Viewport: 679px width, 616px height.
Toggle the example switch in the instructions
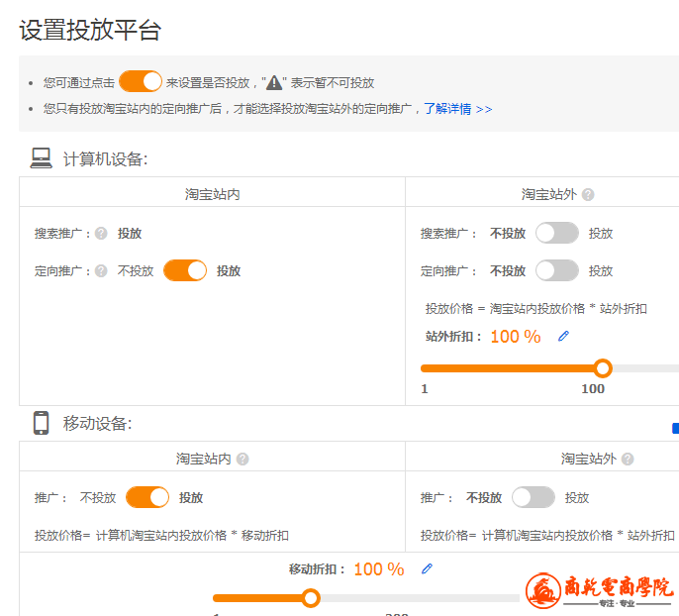click(141, 81)
